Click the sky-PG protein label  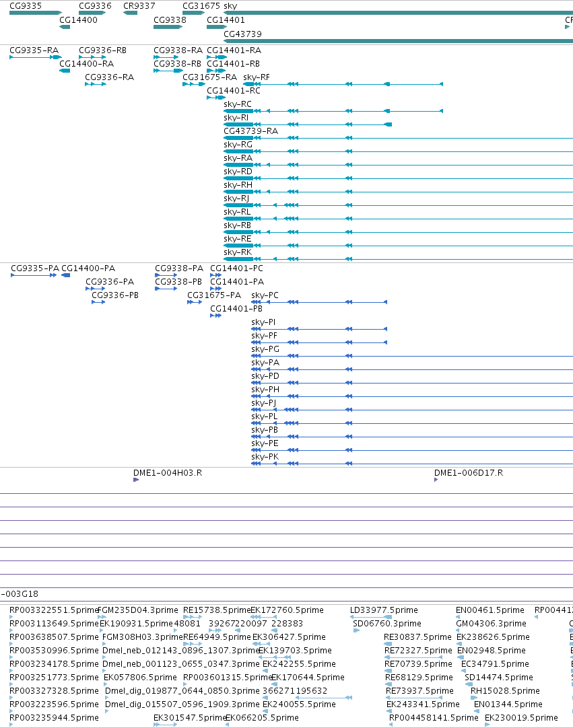coord(265,349)
